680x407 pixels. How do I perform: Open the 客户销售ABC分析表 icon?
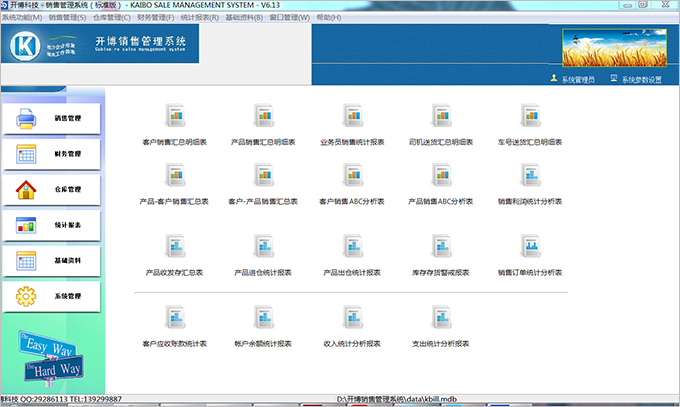point(353,175)
